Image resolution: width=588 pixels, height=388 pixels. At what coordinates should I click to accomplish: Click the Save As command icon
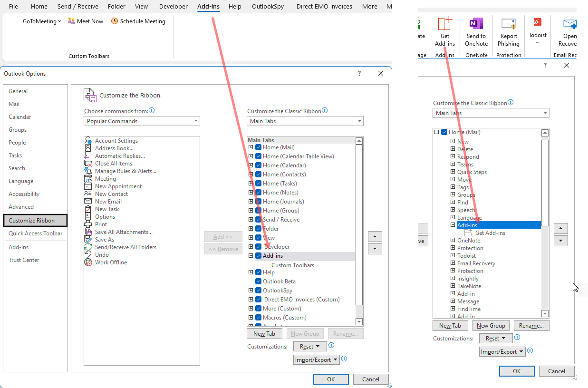tap(88, 240)
